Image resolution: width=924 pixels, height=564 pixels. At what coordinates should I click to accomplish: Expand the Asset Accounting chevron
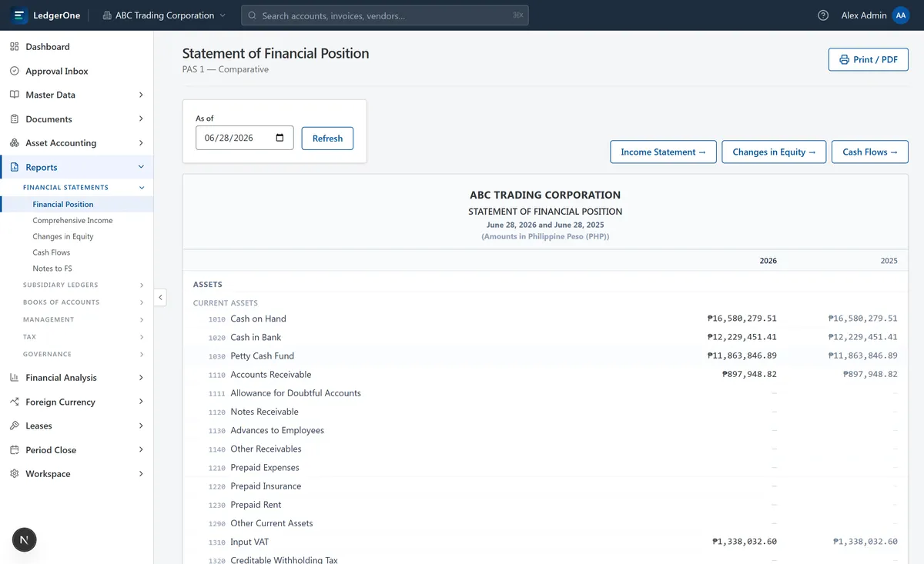coord(141,143)
